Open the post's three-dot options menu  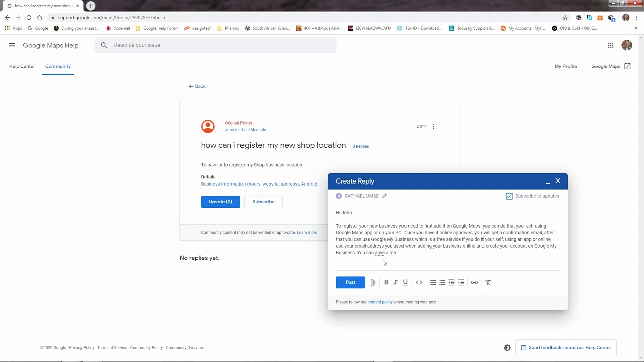point(433,126)
